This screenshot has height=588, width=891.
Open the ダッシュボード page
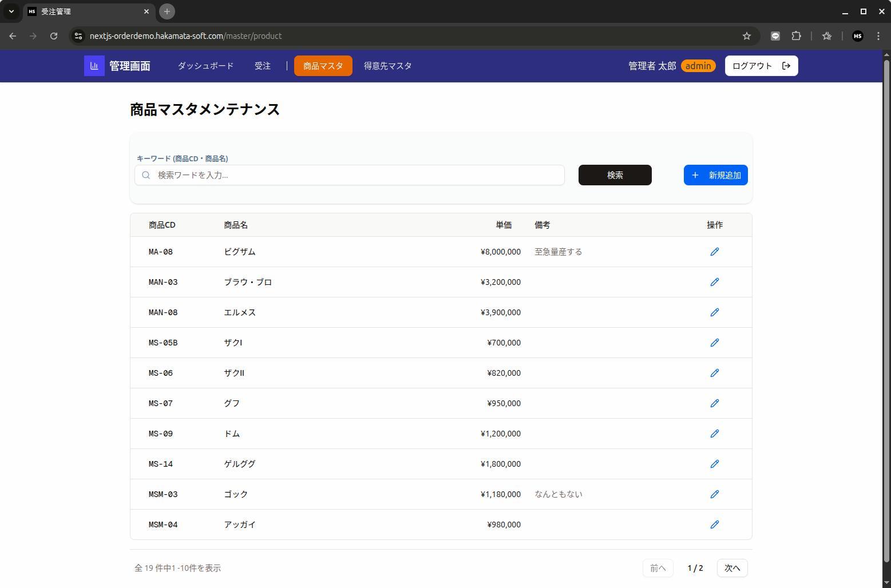coord(205,66)
